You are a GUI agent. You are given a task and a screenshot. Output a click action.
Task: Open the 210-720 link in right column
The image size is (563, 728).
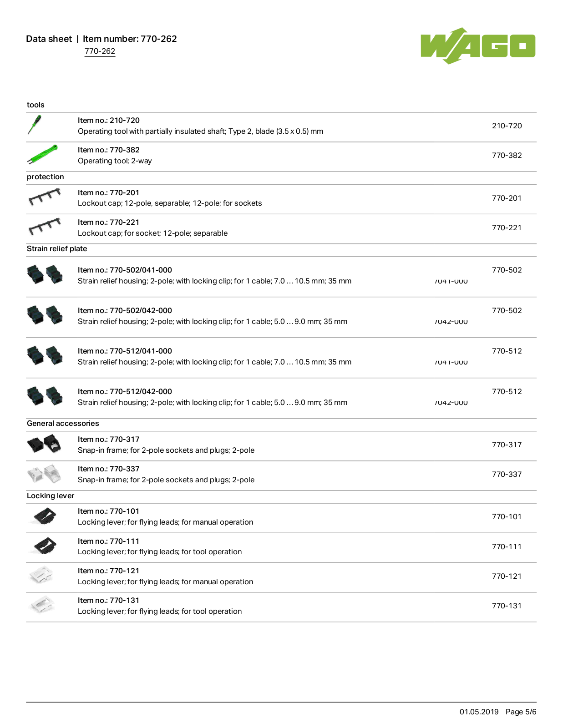coord(507,126)
